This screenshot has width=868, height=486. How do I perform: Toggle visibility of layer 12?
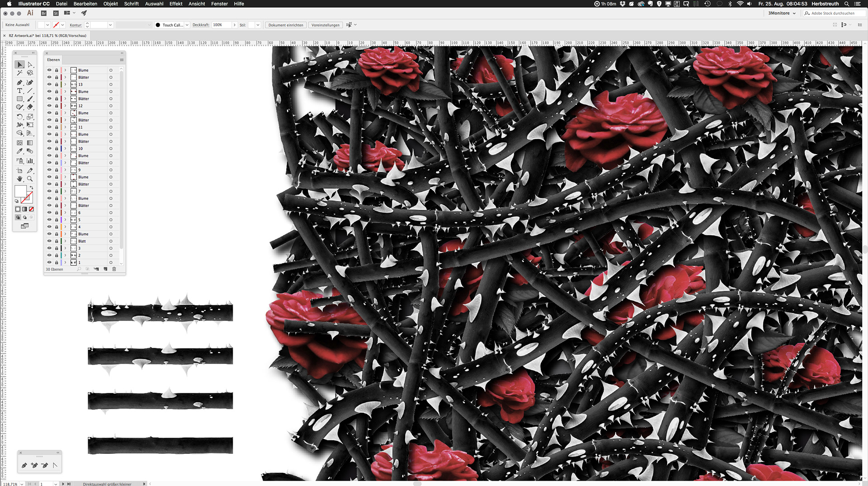click(x=49, y=106)
